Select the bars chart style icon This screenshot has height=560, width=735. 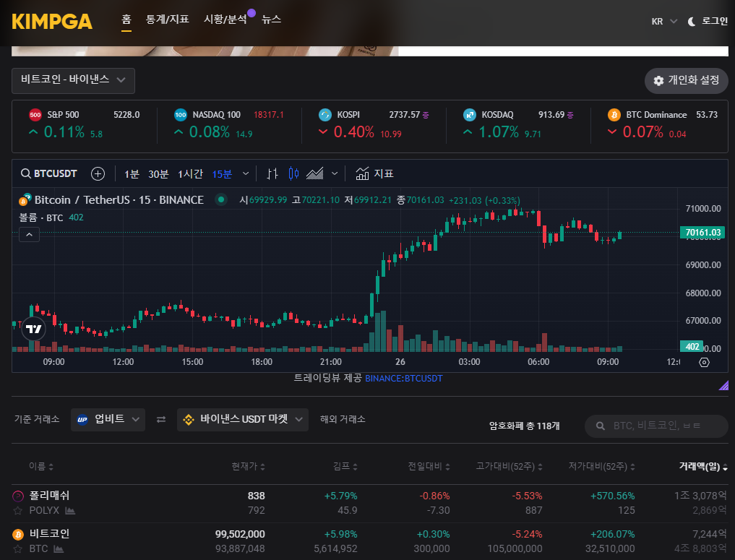pyautogui.click(x=272, y=174)
